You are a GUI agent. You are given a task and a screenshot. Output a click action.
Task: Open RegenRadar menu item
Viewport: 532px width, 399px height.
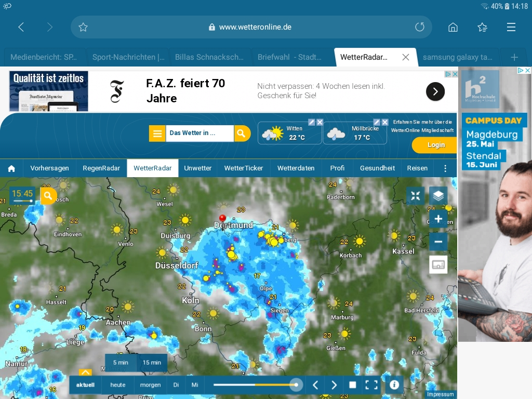pos(101,168)
